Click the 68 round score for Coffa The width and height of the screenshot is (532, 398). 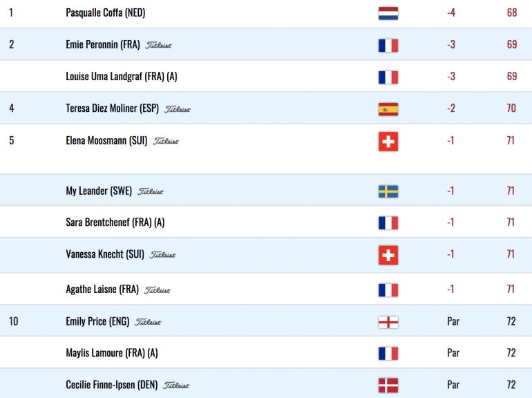tap(512, 13)
